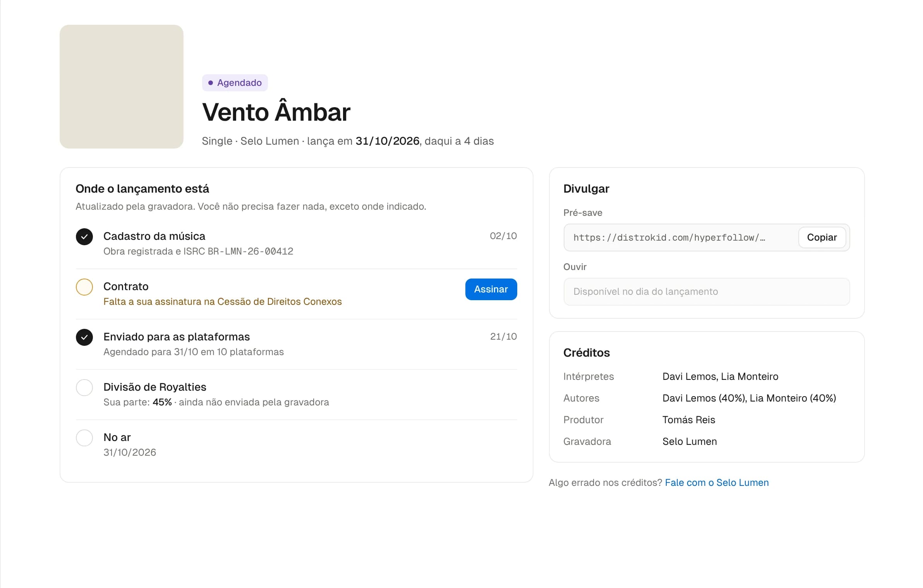The image size is (923, 588).
Task: Open the Fale com o Selo Lumen link
Action: point(717,482)
